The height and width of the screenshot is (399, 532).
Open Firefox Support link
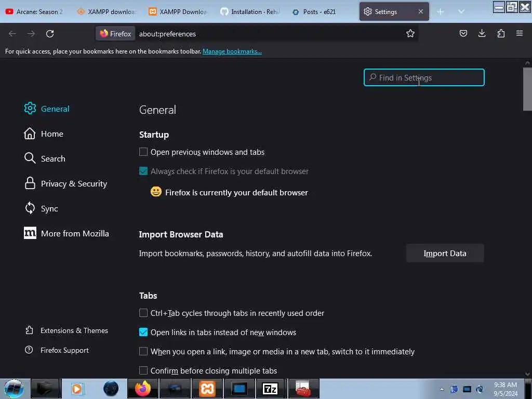click(x=64, y=350)
